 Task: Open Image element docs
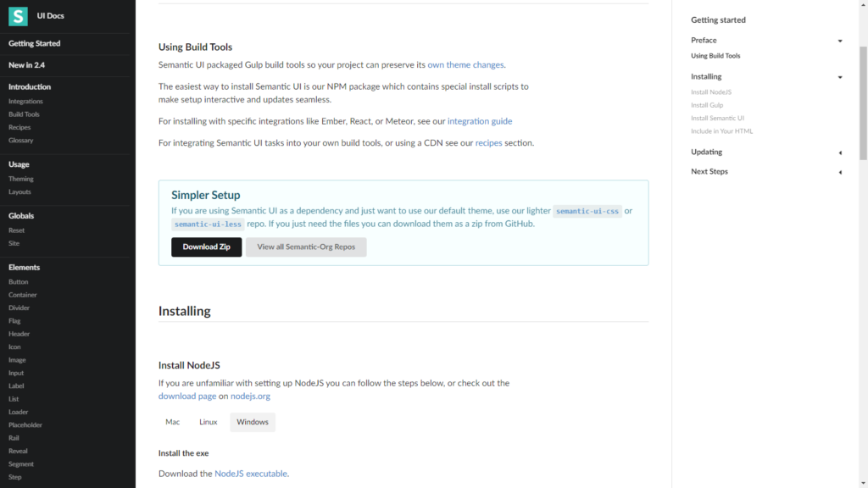pos(17,359)
